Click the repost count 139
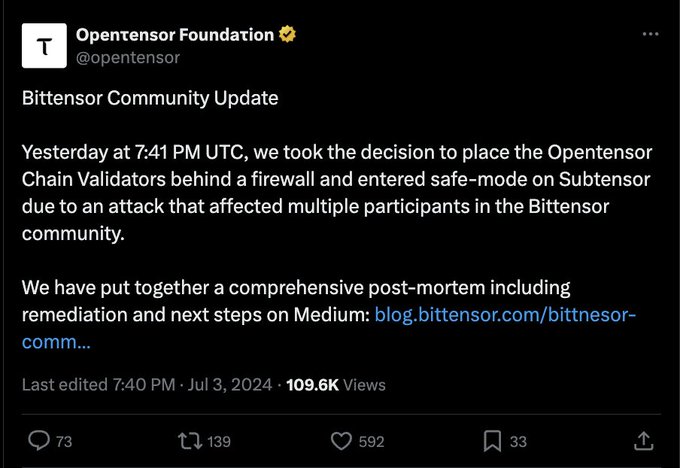The image size is (680, 468). click(x=219, y=442)
